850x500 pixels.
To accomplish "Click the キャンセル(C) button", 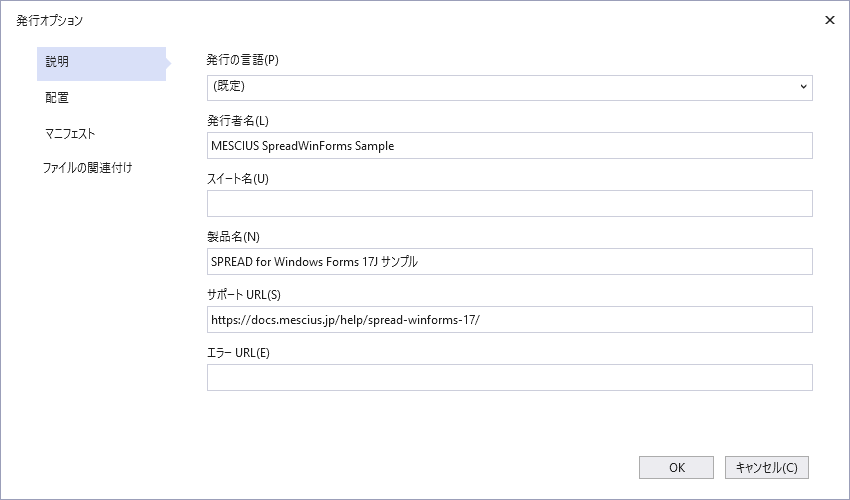I will pyautogui.click(x=766, y=467).
